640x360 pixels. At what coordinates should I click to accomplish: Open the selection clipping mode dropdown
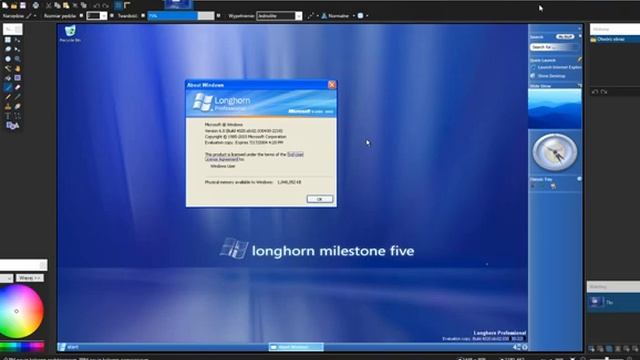pos(363,16)
